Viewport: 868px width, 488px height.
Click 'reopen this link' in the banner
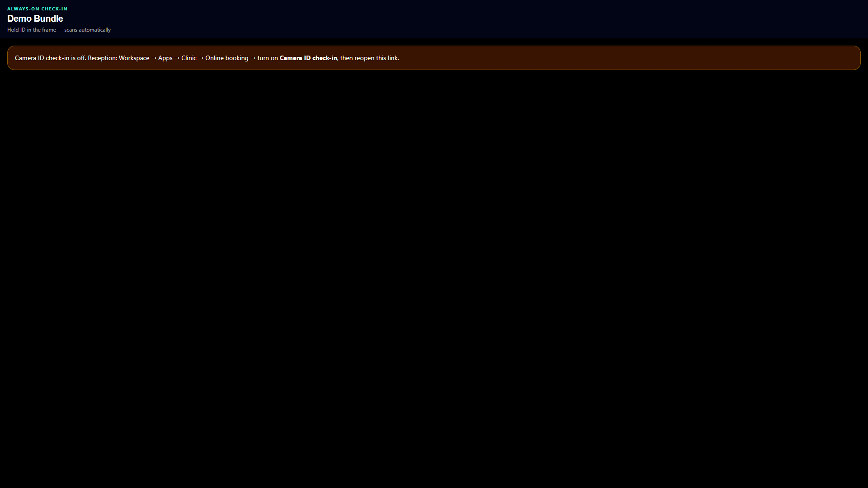click(376, 58)
